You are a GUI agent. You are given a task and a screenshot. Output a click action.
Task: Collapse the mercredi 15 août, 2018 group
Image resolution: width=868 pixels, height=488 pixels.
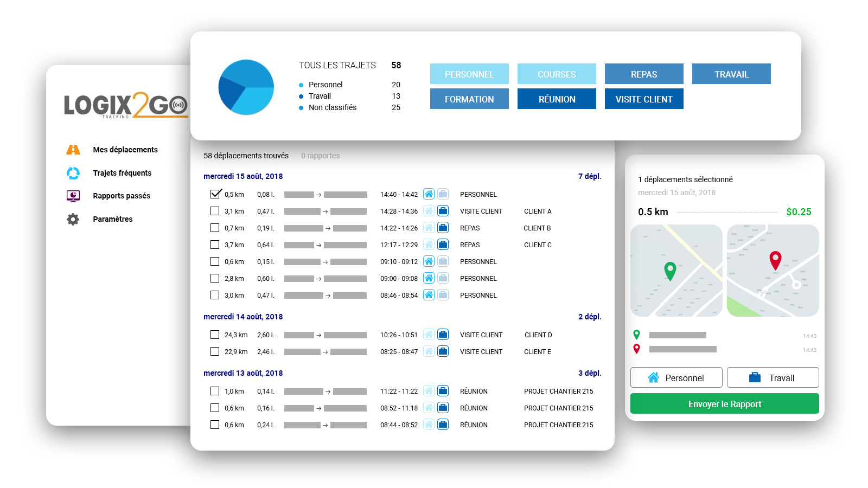[243, 176]
